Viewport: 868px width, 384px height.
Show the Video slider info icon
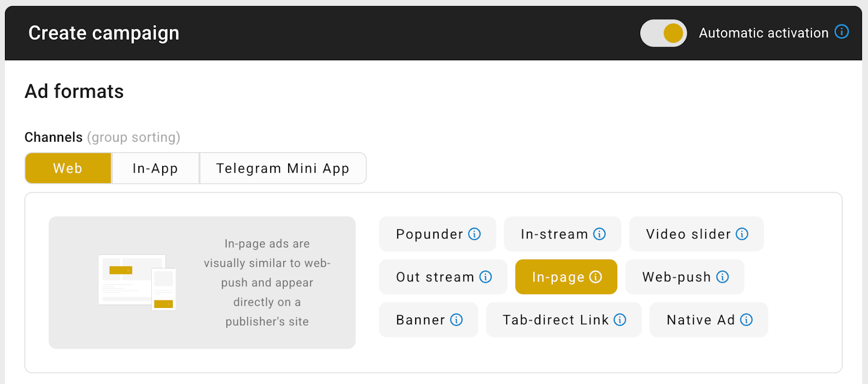[x=742, y=234]
